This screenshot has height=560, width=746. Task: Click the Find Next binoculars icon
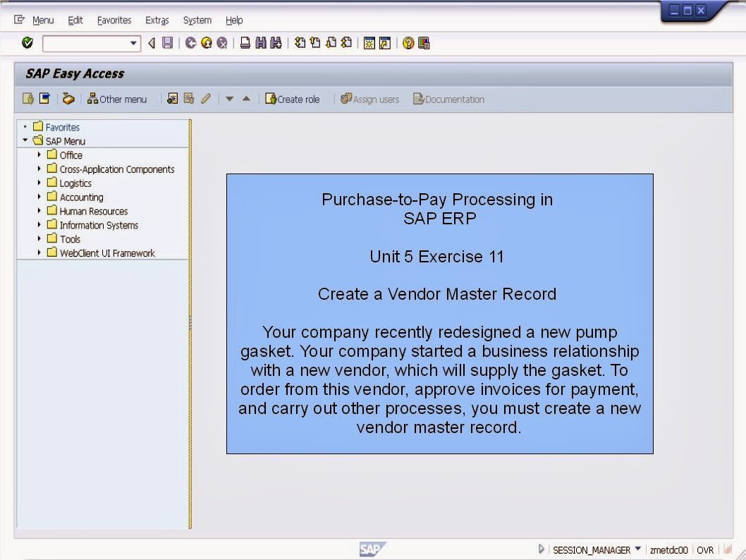[x=276, y=43]
